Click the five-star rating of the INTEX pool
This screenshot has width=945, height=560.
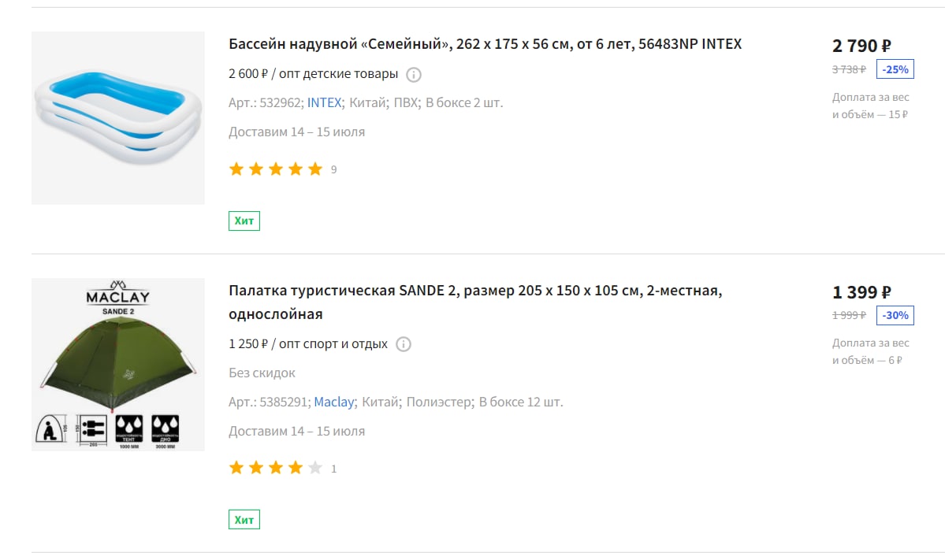[275, 169]
